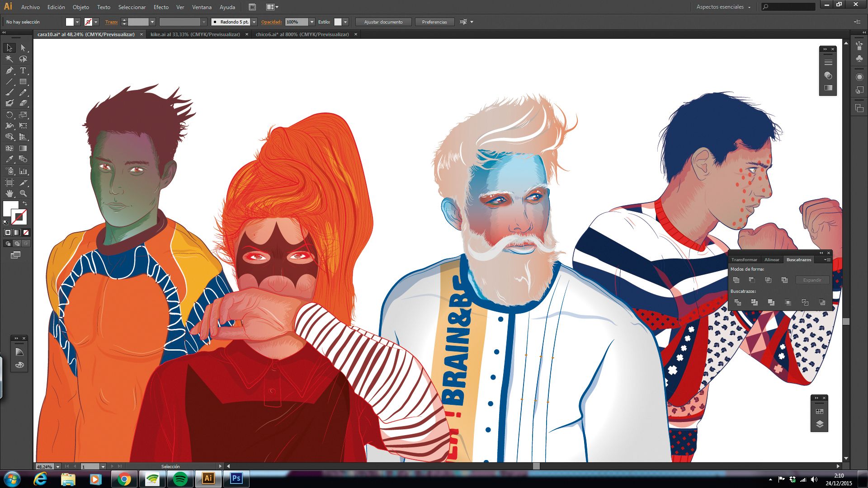Swap fill and stroke colors

click(x=25, y=204)
